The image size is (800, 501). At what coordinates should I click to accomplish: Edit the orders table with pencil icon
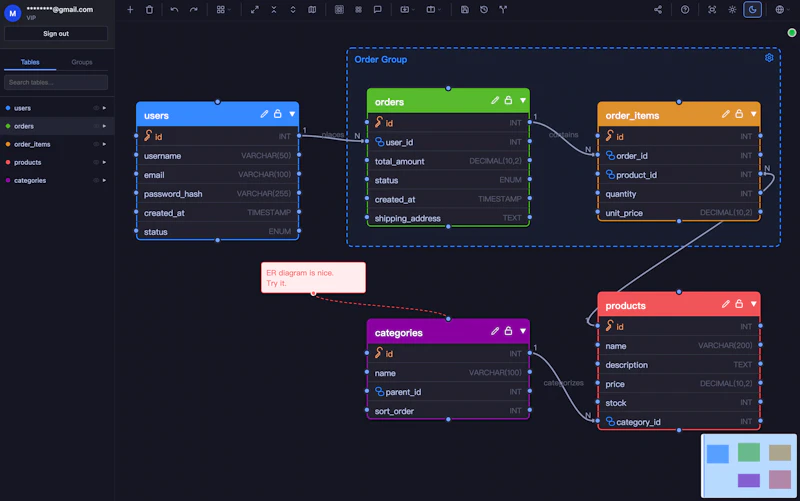pyautogui.click(x=495, y=101)
